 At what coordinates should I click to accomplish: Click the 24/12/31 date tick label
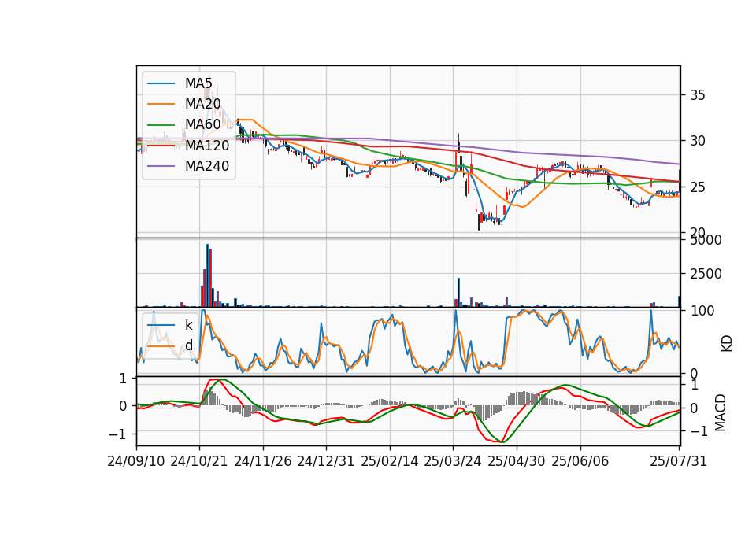click(x=326, y=461)
